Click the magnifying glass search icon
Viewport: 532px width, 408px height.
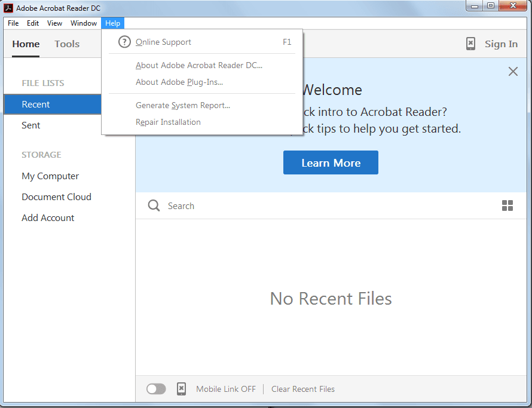coord(154,205)
